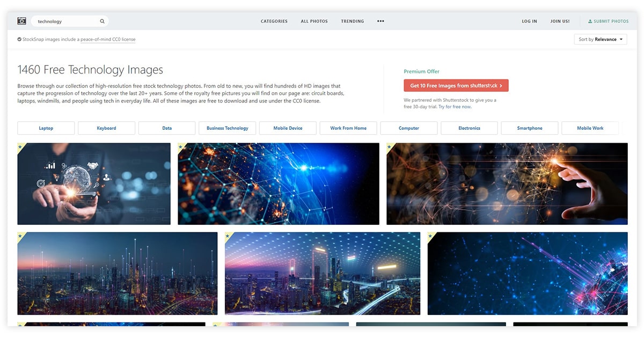The height and width of the screenshot is (338, 644).
Task: Open the neon-lit city highway thumbnail
Action: 323,274
